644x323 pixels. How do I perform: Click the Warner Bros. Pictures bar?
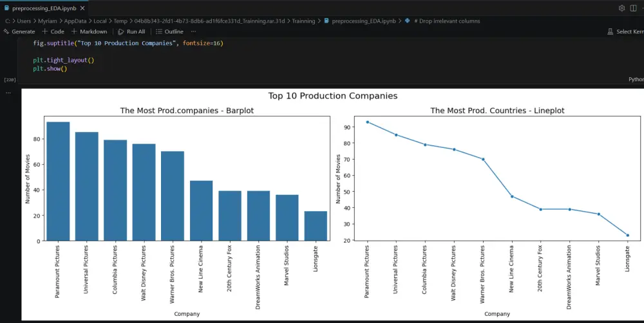(173, 196)
